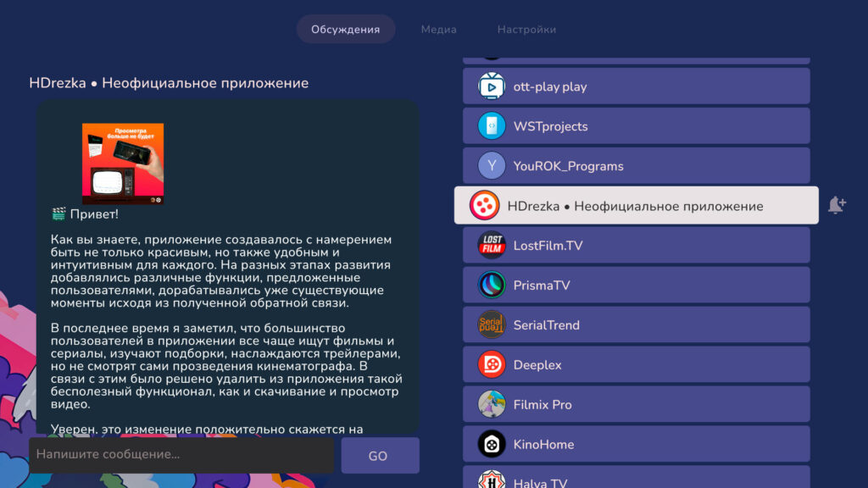This screenshot has width=868, height=488.
Task: Select the PrismaTV channel name
Action: (542, 286)
